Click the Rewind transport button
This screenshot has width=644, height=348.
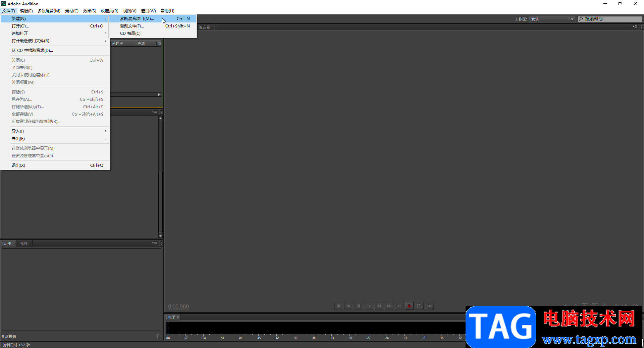[379, 306]
